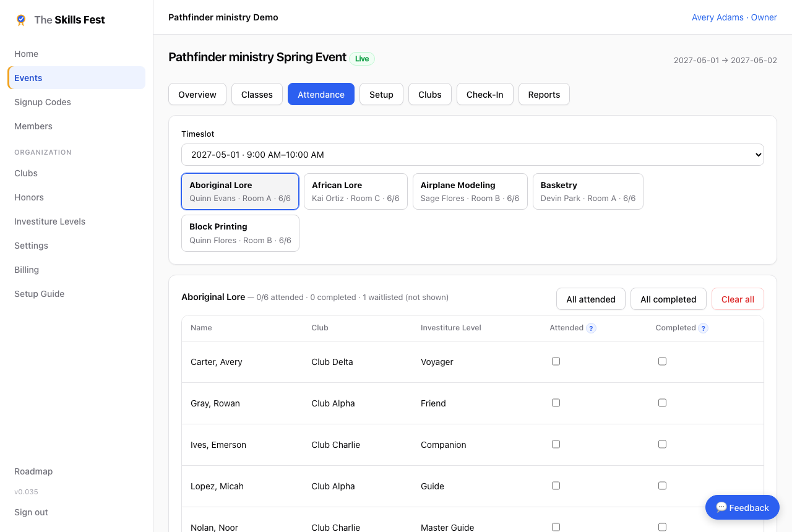This screenshot has height=532, width=792.
Task: Check Attended for Nolan, Noor
Action: (x=556, y=527)
